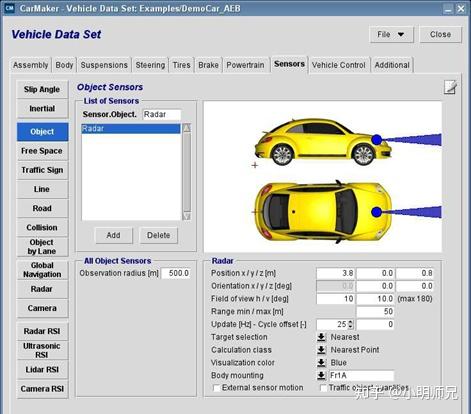Open Body mounting dropdown arrow icon
The height and width of the screenshot is (414, 471).
321,375
